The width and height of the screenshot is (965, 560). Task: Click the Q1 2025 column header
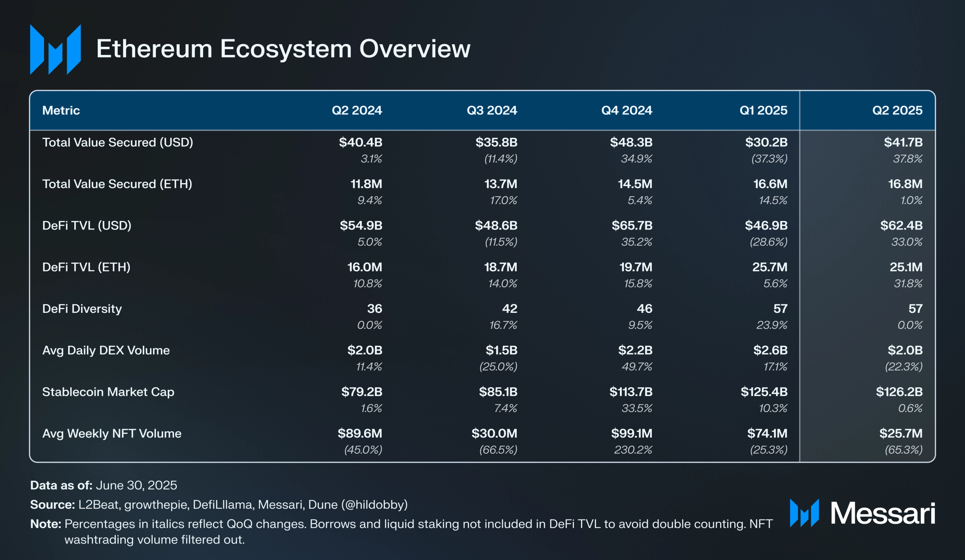tap(763, 110)
